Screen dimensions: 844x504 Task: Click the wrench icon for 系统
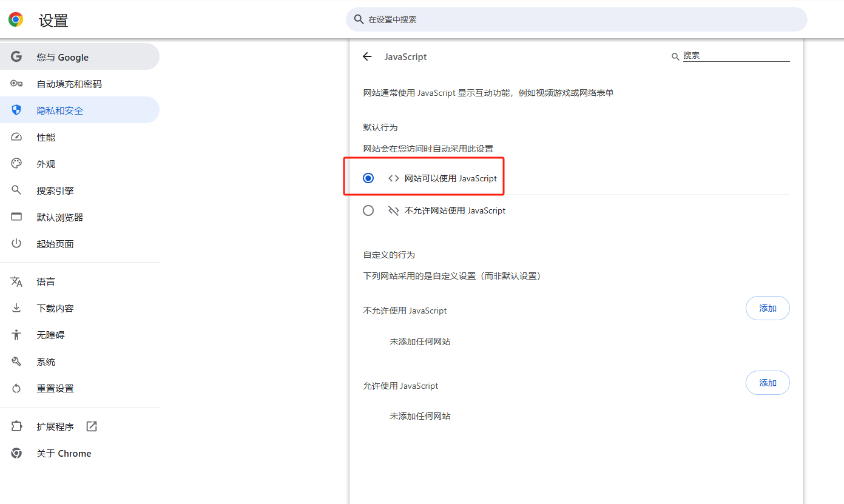click(x=16, y=361)
